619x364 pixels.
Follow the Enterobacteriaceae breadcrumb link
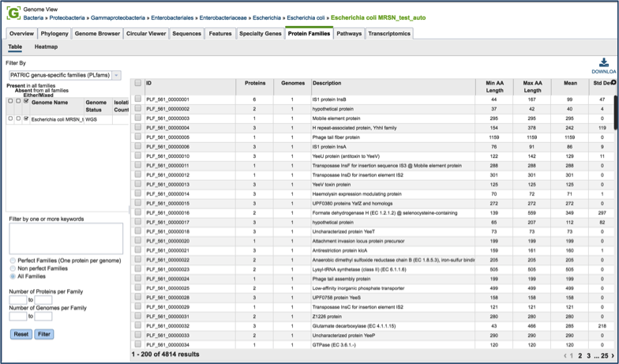(x=223, y=17)
